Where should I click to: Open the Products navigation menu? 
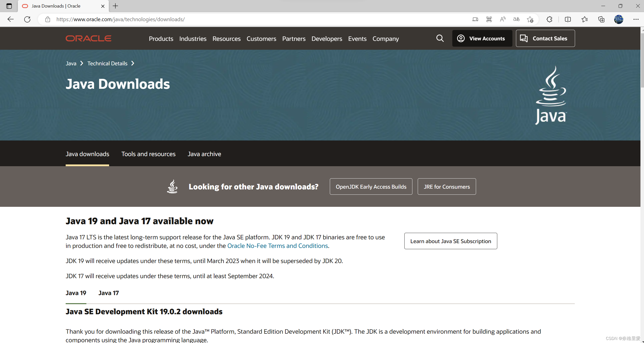(161, 39)
